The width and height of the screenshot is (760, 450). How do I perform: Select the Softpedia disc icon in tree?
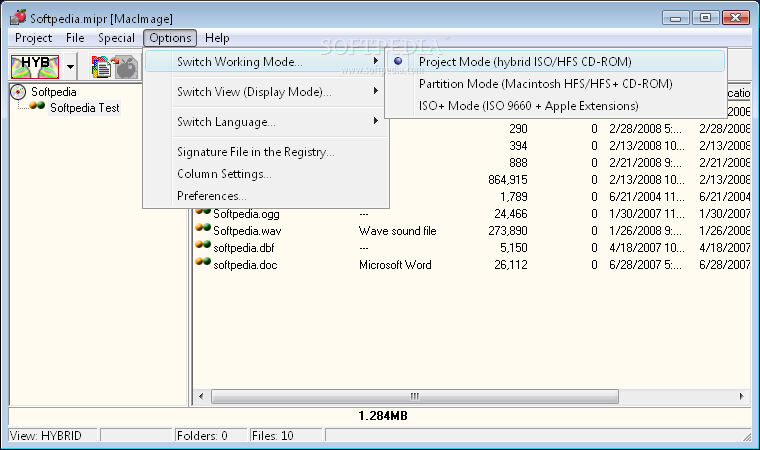(18, 92)
